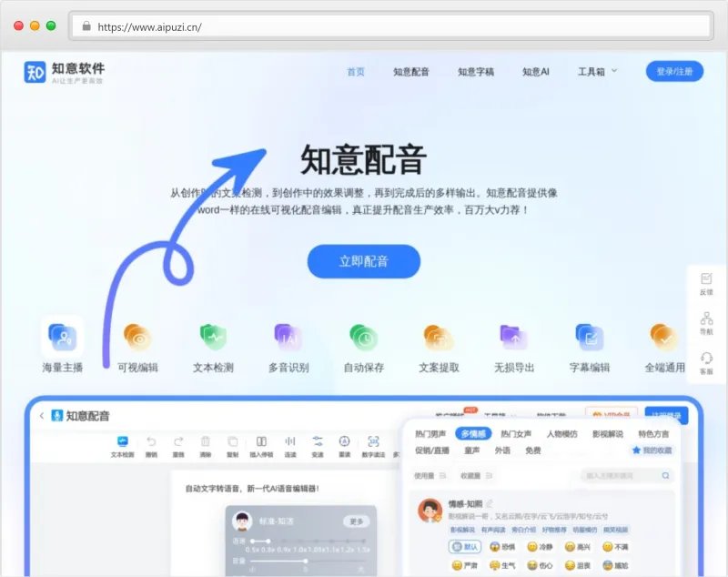The image size is (728, 577).
Task: Collapse the 知意配音 editor panel with the arrow
Action: coord(43,414)
